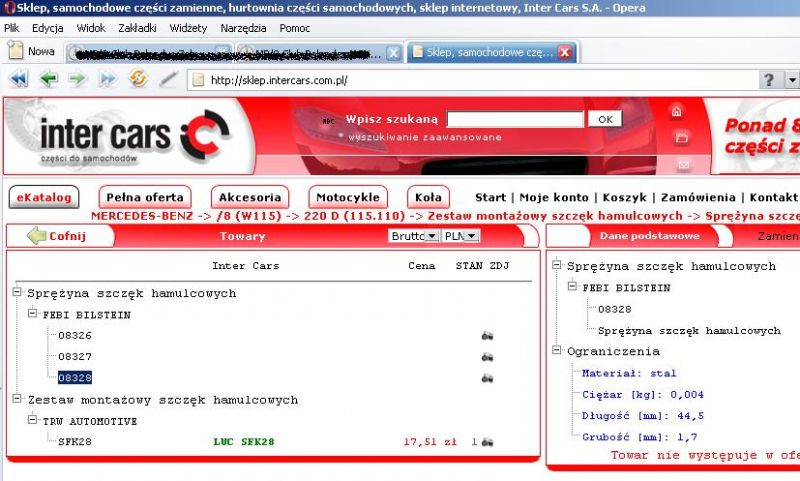Switch to the Dane podstawowe tab

point(649,236)
